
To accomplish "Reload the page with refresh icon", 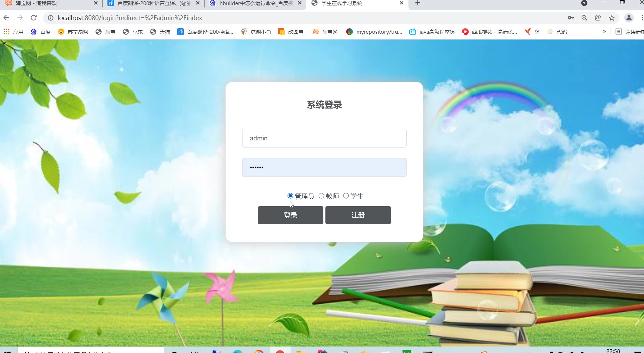I will pyautogui.click(x=33, y=18).
